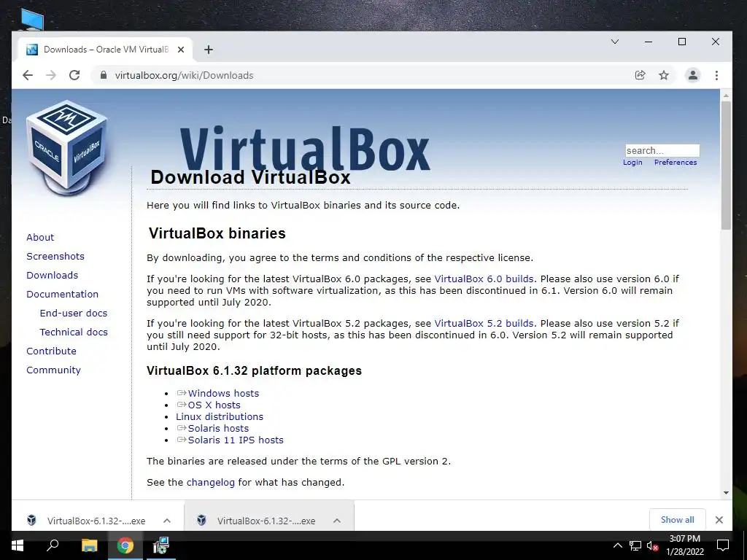The image size is (747, 560).
Task: Open Chrome's three-dot menu
Action: pyautogui.click(x=716, y=75)
